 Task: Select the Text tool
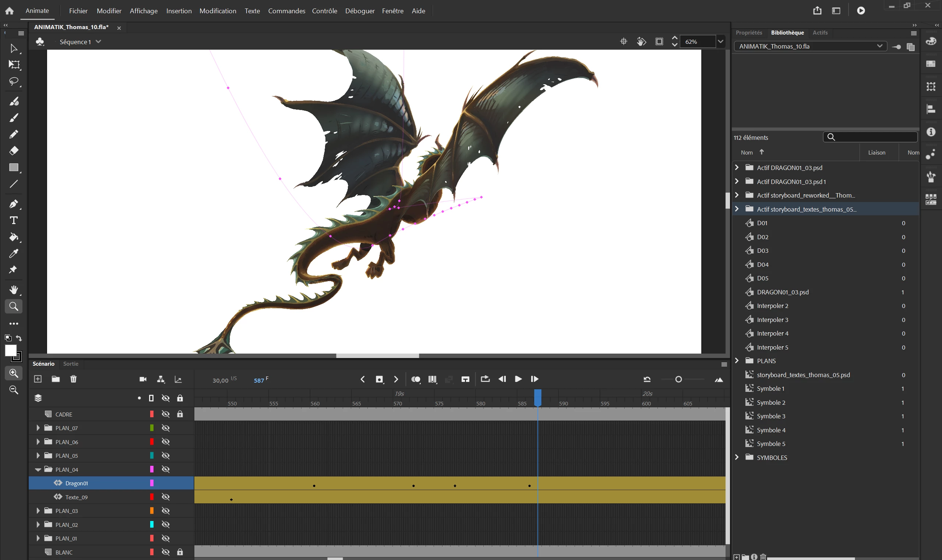click(x=14, y=220)
